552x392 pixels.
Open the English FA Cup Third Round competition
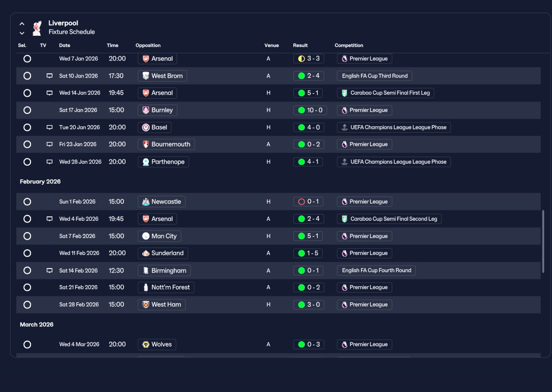375,76
